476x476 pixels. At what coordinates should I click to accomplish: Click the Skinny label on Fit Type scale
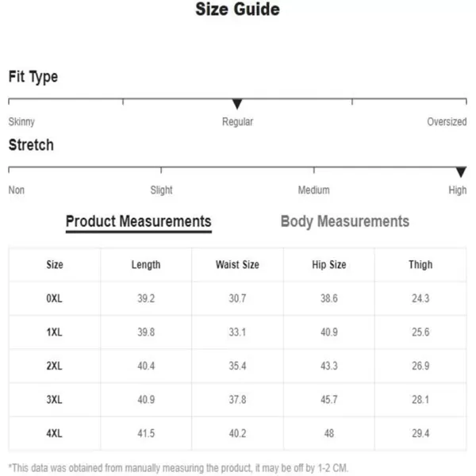(21, 121)
